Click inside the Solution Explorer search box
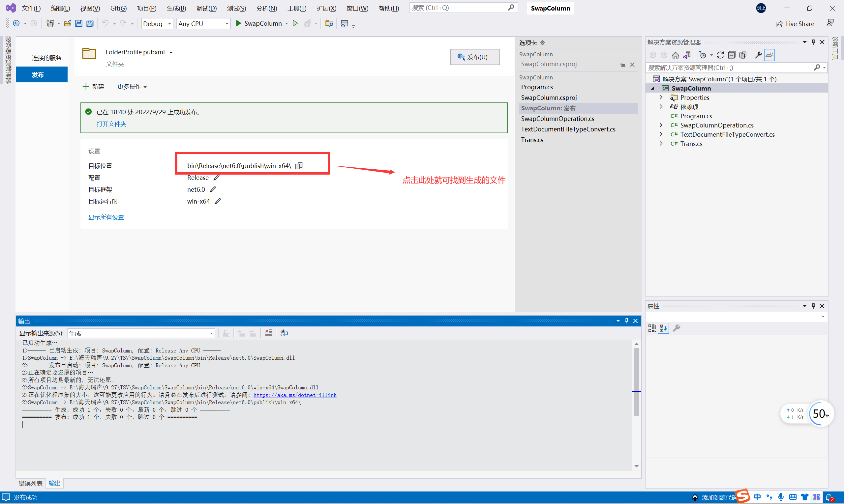Image resolution: width=844 pixels, height=504 pixels. (714, 68)
